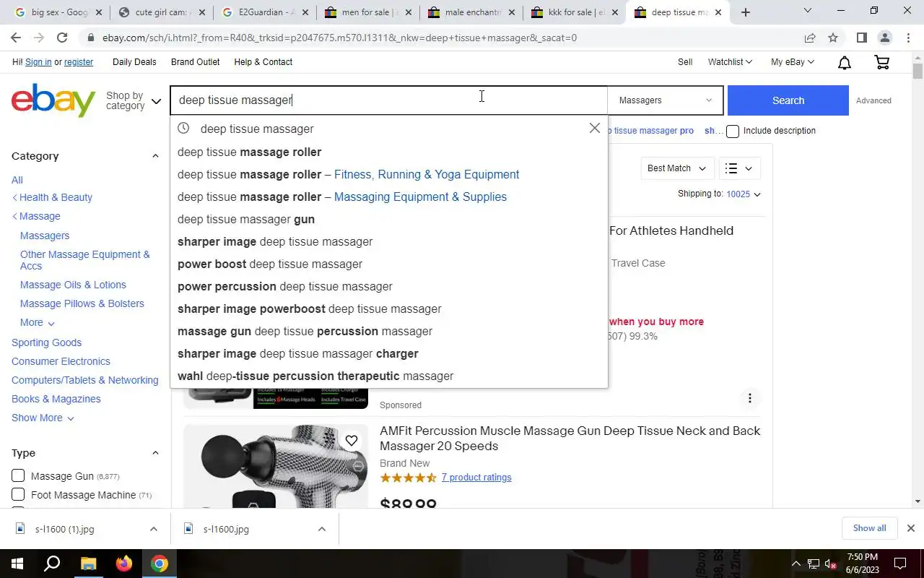
Task: Click the Chrome icon in the taskbar
Action: click(160, 564)
